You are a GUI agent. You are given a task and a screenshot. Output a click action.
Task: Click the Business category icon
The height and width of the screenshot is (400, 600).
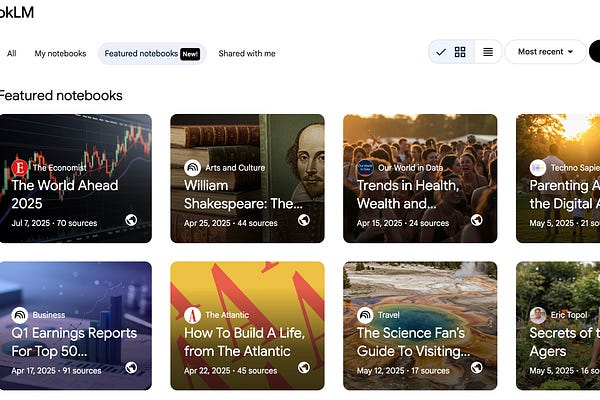pyautogui.click(x=20, y=315)
